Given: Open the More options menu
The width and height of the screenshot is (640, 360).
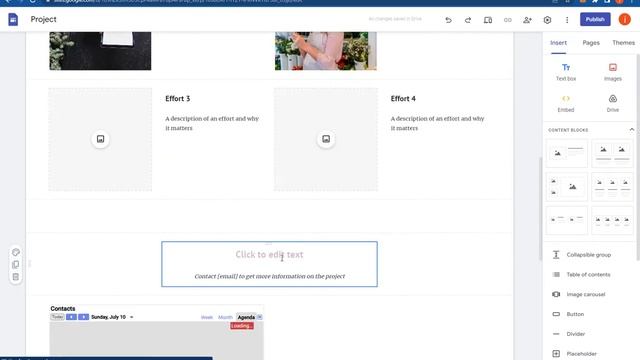Looking at the screenshot, I should pos(567,20).
